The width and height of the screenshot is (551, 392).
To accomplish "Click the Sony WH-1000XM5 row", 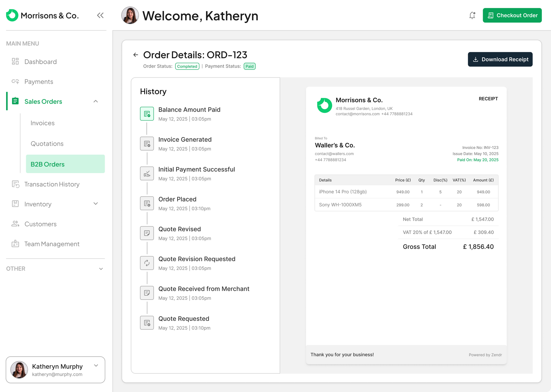I will click(406, 205).
